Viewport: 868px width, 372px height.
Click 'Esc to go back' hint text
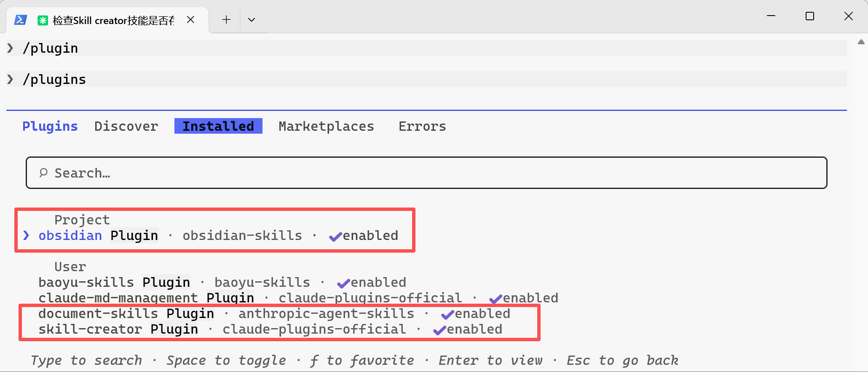point(622,360)
